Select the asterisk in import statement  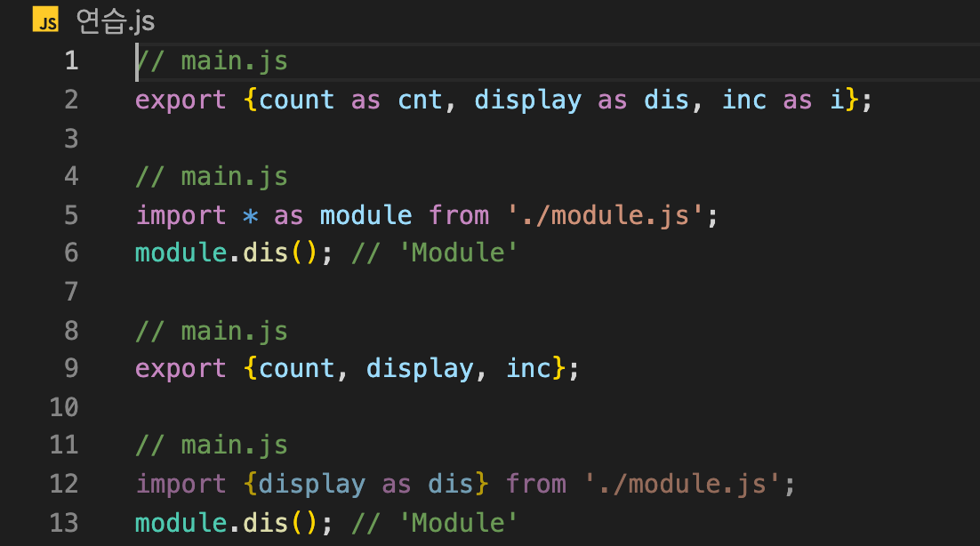coord(248,215)
